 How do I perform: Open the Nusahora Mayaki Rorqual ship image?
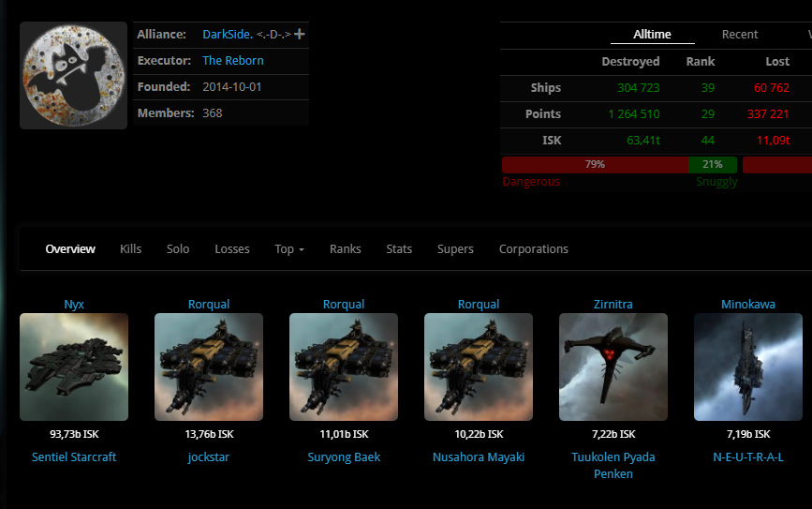(x=479, y=367)
